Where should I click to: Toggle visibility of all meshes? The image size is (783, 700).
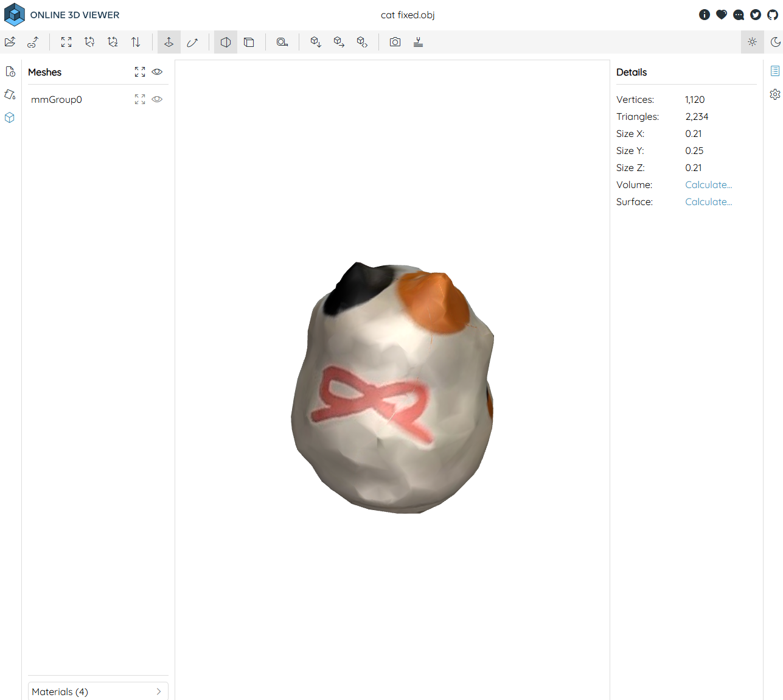click(x=157, y=72)
